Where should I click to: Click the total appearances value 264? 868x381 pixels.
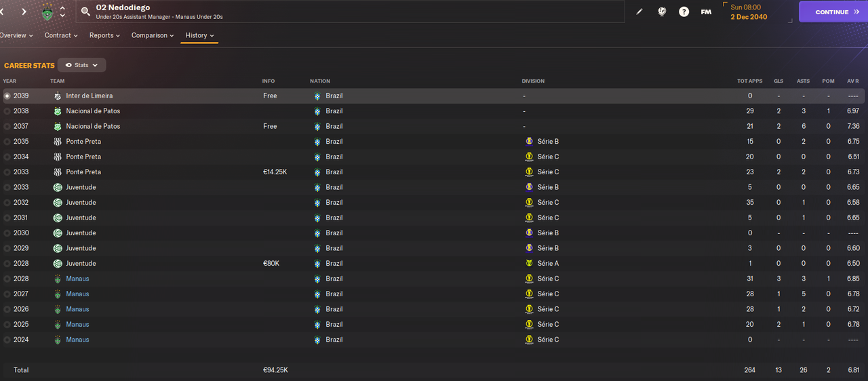pyautogui.click(x=750, y=370)
